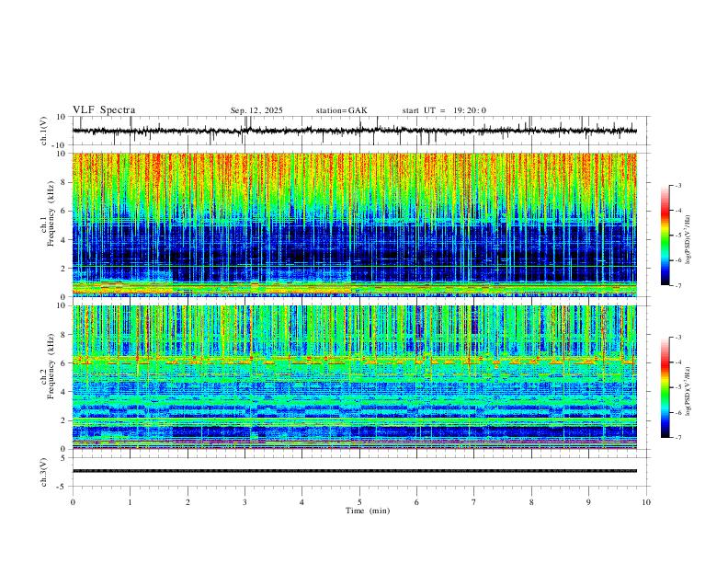Viewport: 728px width, 563px height.
Task: Click the "VLF Spectra" plot title
Action: tap(104, 110)
